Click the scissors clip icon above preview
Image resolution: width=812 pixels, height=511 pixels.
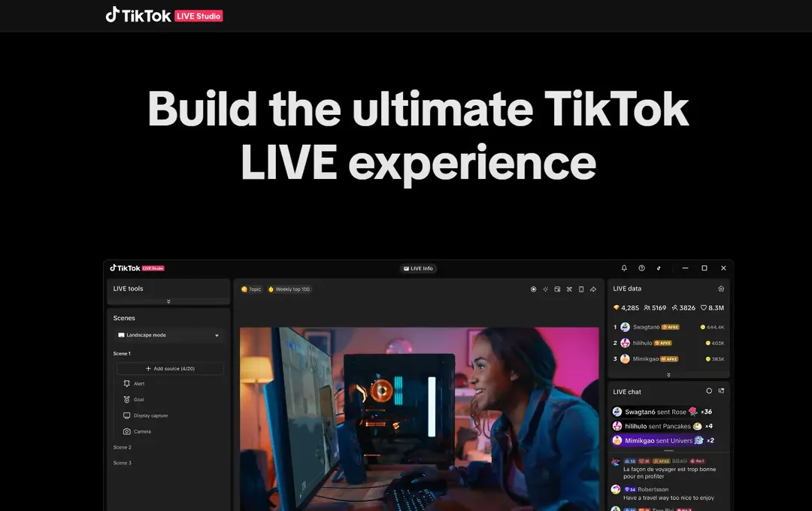(569, 289)
